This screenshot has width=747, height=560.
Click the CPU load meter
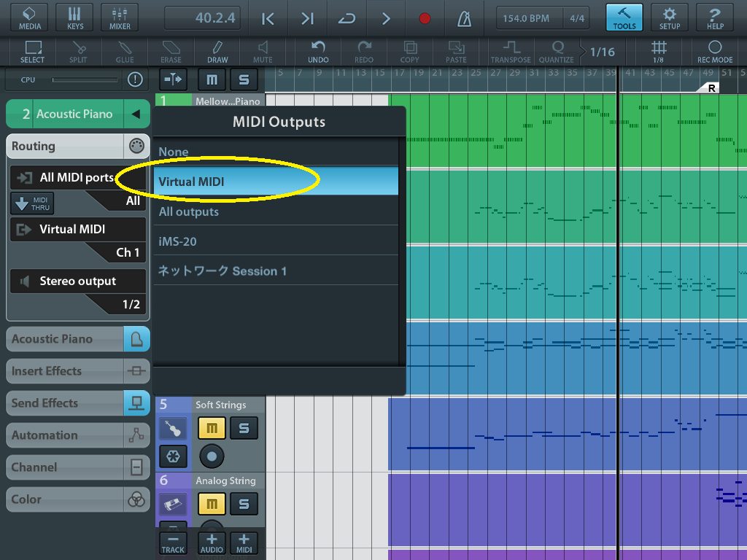85,80
